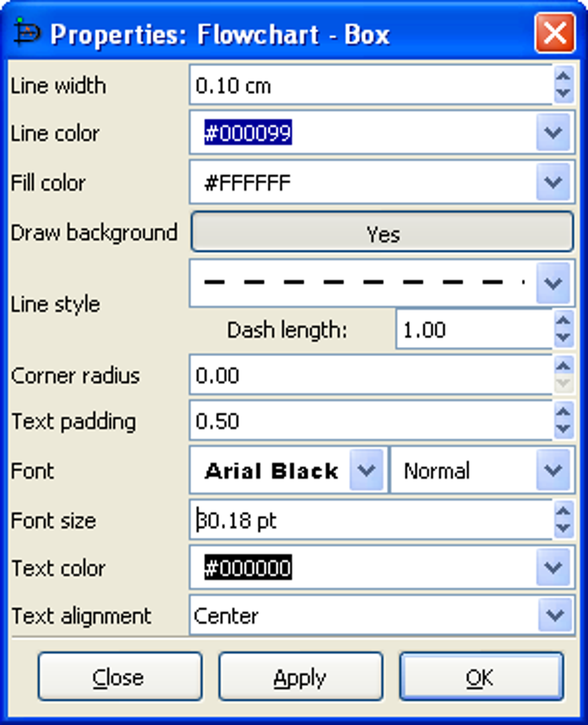Image resolution: width=588 pixels, height=725 pixels.
Task: Toggle the Draw background Yes button
Action: (382, 233)
